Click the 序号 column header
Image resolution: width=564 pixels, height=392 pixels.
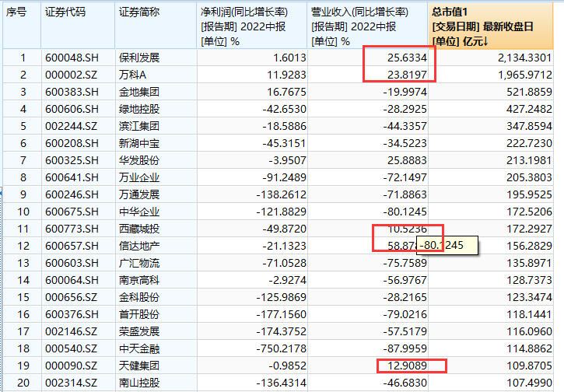pyautogui.click(x=22, y=26)
